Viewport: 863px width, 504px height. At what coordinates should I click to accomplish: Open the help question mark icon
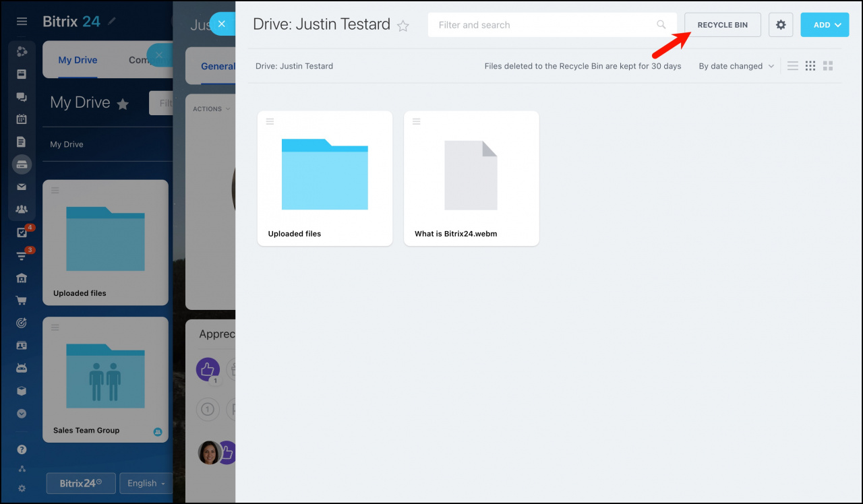(22, 449)
